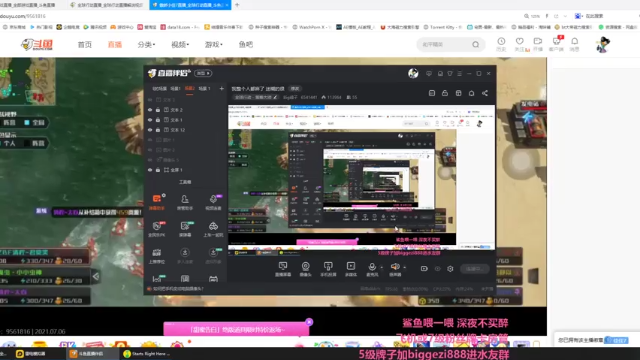Toggle the eye visibility of source 文本 1
The width and height of the screenshot is (640, 360).
point(150,120)
